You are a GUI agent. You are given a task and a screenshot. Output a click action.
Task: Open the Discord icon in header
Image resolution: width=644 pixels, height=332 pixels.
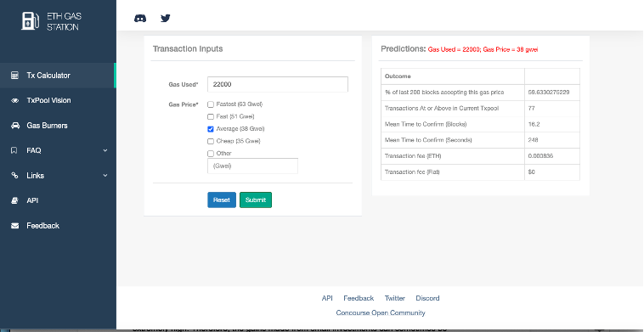click(x=140, y=18)
